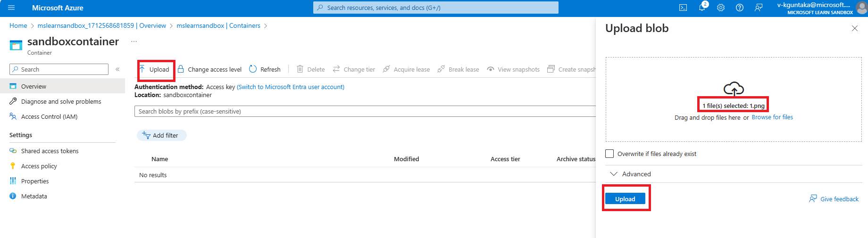Screen dimensions: 868x238
Task: Collapse the left sidebar menu
Action: coord(117,69)
